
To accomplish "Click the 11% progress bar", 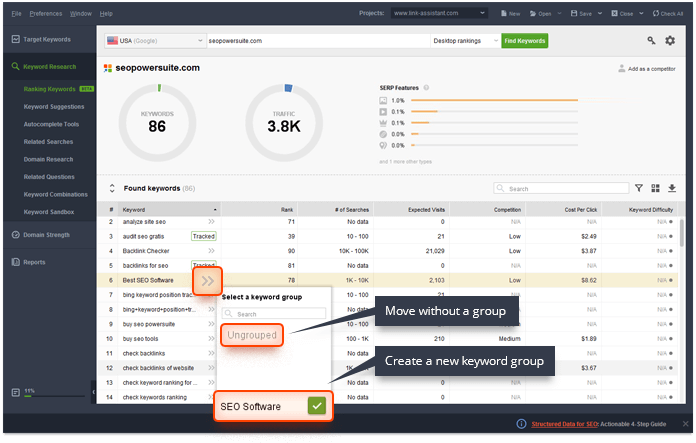I will (54, 396).
